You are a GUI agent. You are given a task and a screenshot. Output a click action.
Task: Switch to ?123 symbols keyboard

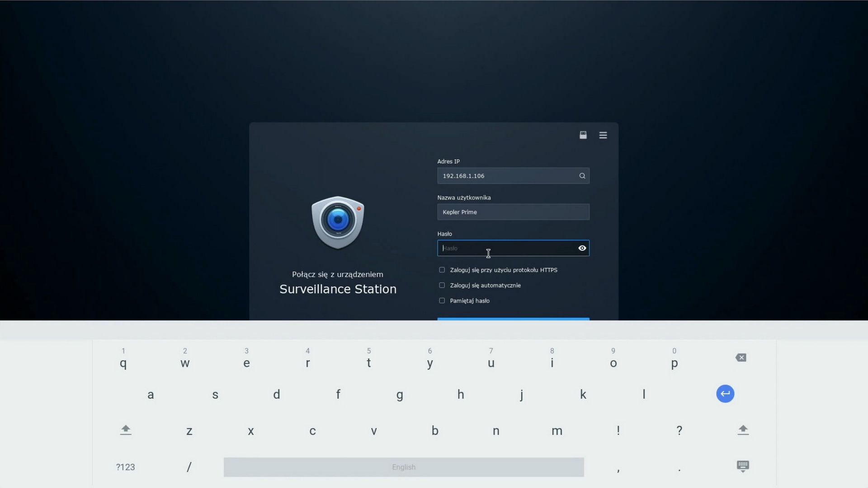coord(125,467)
